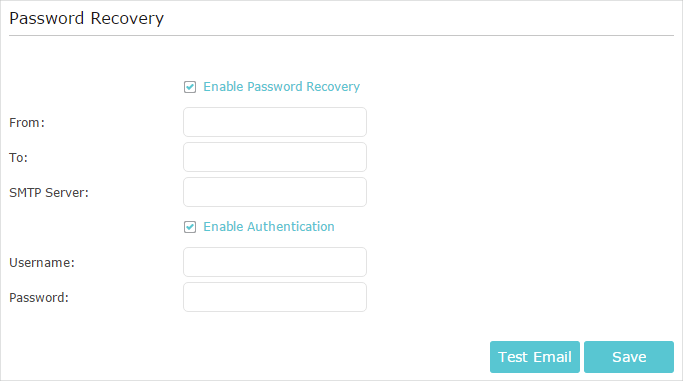Place cursor in the recipient address box

click(x=275, y=157)
